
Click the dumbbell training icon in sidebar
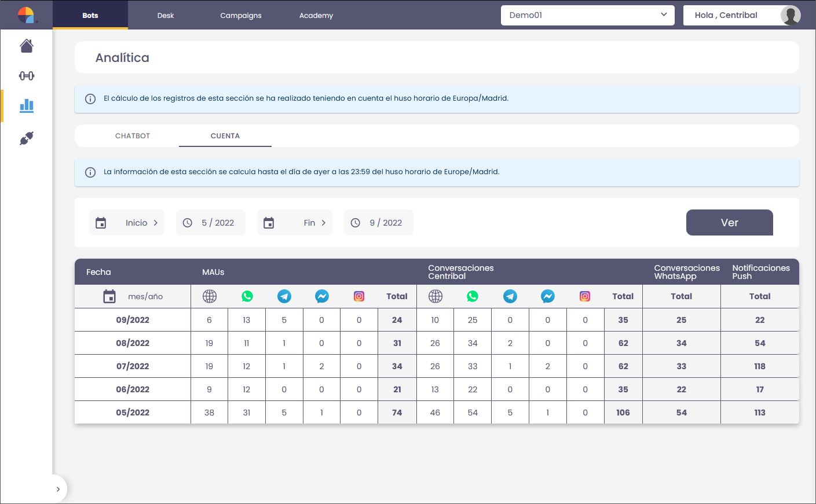click(x=27, y=76)
